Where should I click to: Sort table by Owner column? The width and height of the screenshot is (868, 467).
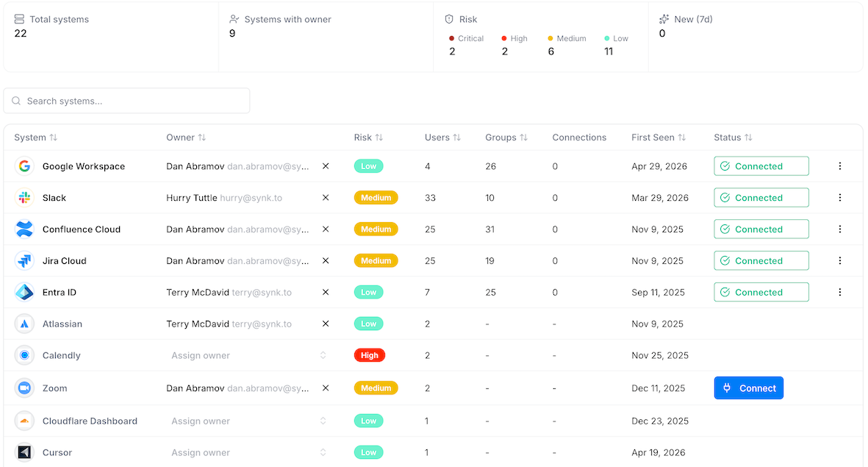tap(186, 138)
